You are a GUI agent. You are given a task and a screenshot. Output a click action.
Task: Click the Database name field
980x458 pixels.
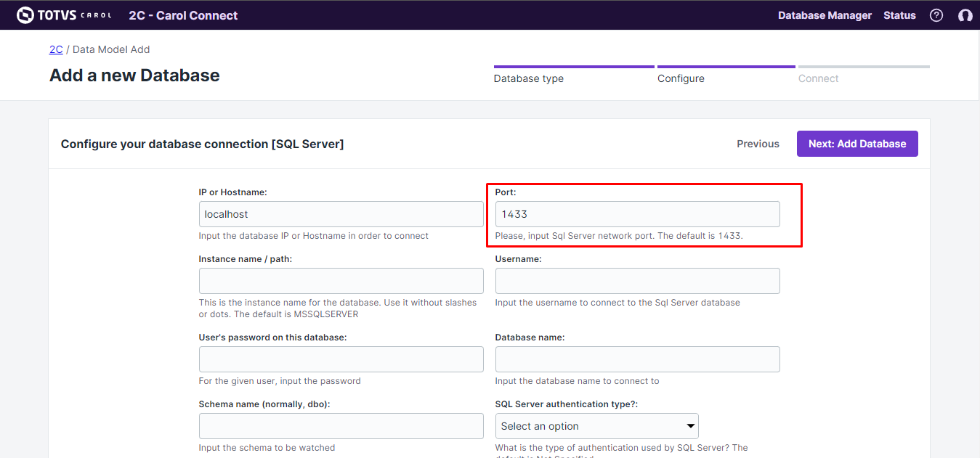pos(637,359)
